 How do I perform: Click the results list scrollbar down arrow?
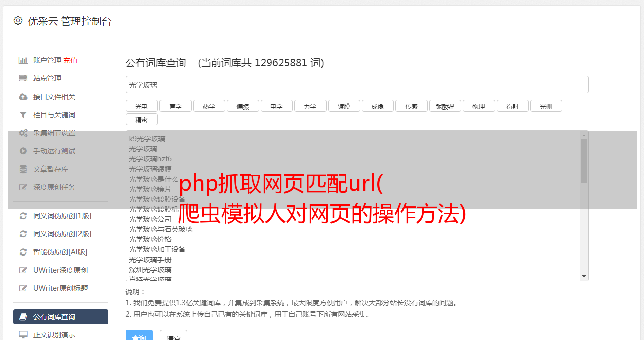584,276
